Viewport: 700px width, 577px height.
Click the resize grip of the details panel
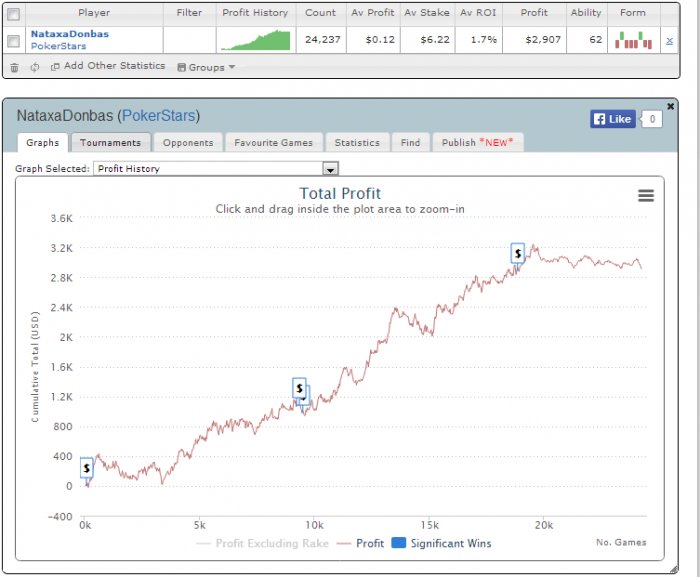[x=674, y=569]
